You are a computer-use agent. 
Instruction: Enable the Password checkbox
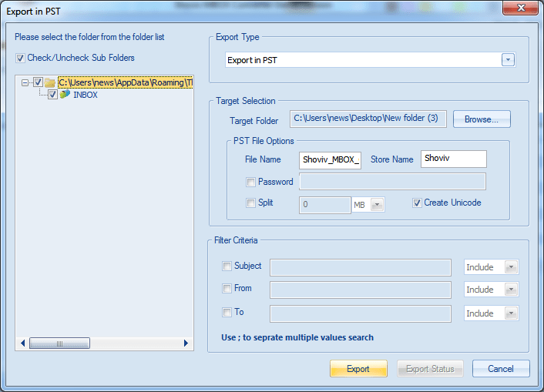pos(250,183)
